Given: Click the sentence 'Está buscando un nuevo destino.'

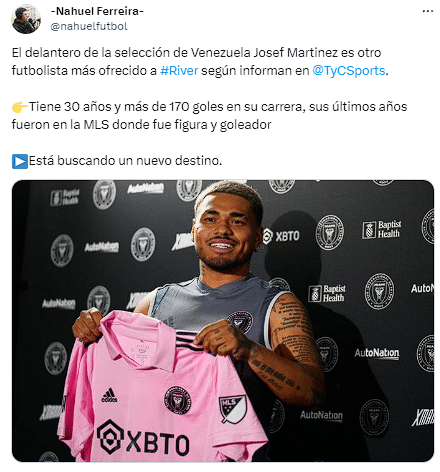Looking at the screenshot, I should point(125,161).
